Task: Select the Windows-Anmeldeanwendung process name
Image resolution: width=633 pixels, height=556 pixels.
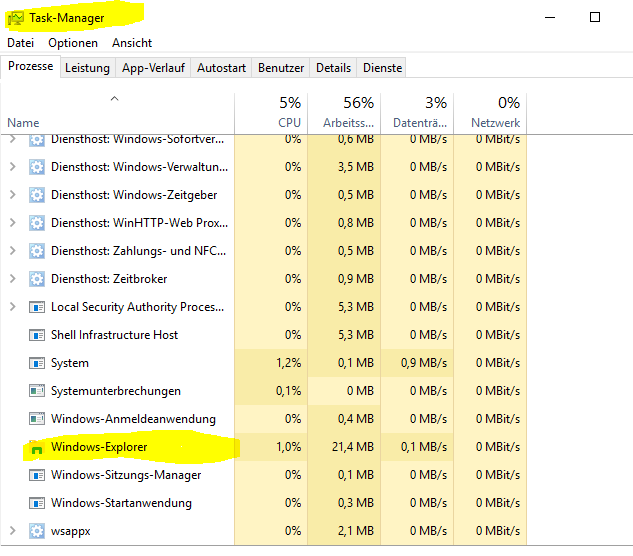Action: (x=133, y=419)
